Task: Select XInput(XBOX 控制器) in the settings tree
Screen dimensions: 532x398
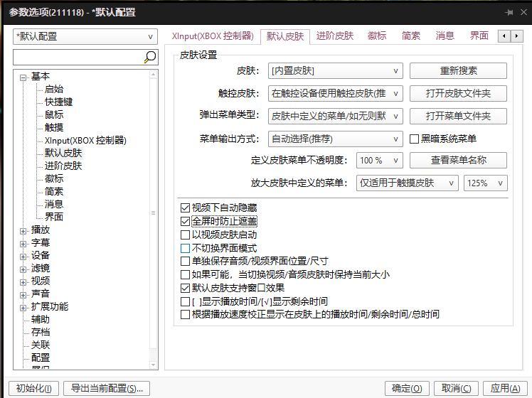Action: click(85, 140)
